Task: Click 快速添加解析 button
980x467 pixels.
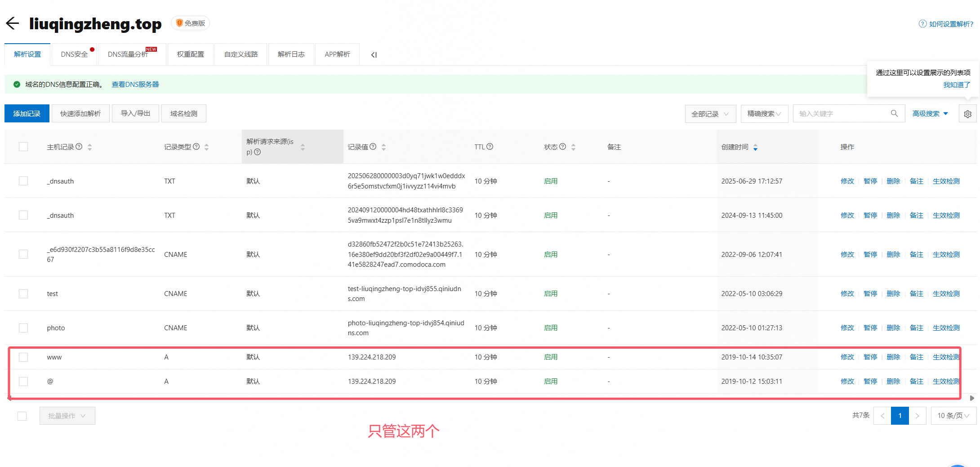Action: (x=80, y=113)
